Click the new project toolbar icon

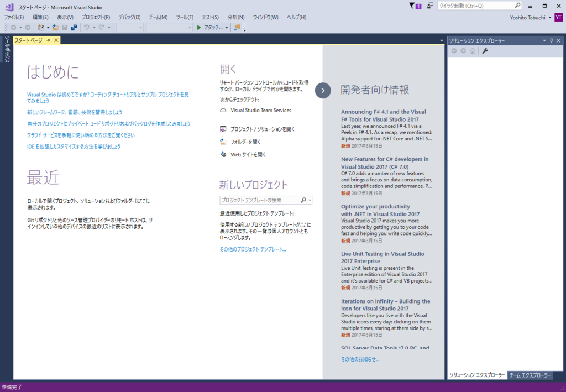pyautogui.click(x=41, y=28)
